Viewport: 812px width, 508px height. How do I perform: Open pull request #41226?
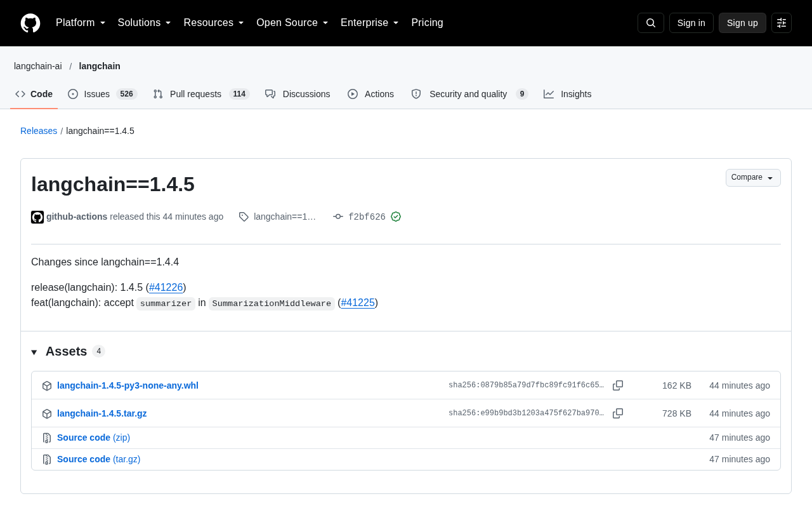166,287
